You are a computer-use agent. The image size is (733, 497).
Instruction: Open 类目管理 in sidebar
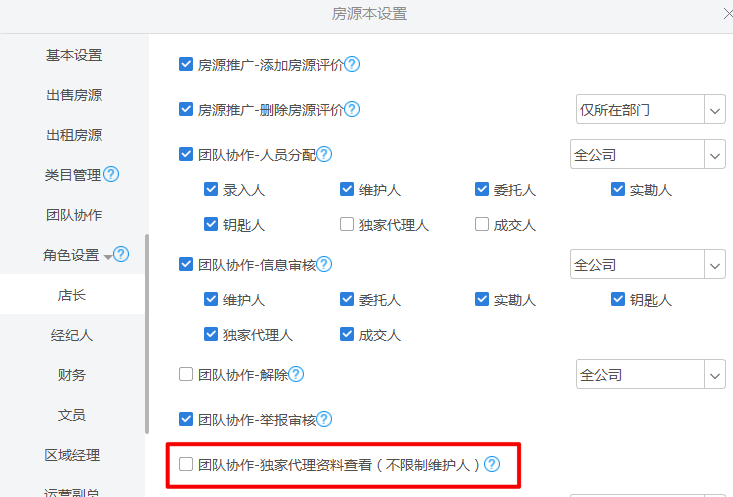(72, 175)
